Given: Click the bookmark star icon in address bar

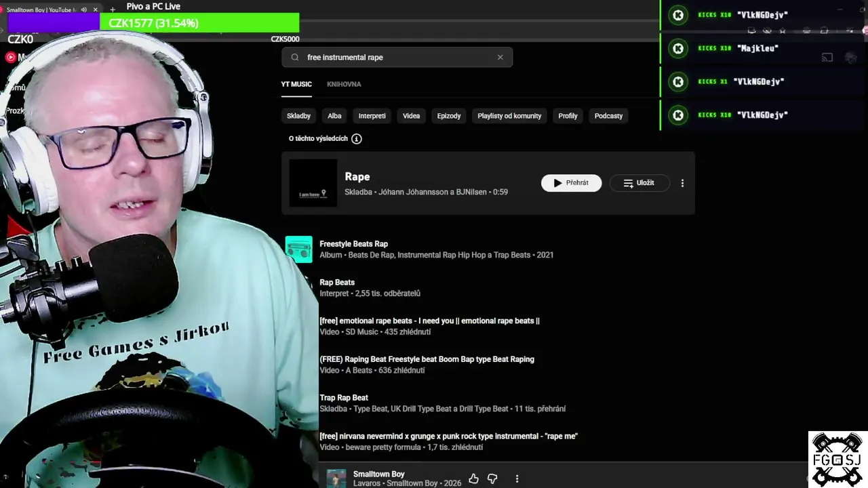Looking at the screenshot, I should click(783, 30).
